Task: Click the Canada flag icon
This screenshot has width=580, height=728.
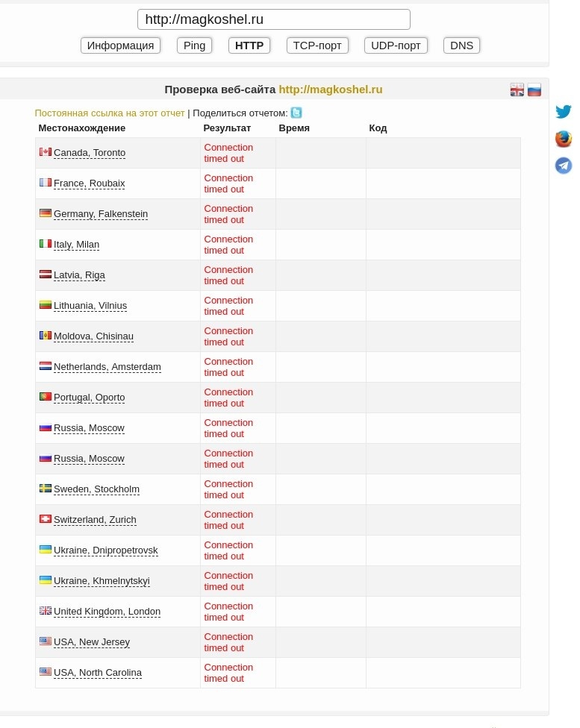Action: point(46,152)
